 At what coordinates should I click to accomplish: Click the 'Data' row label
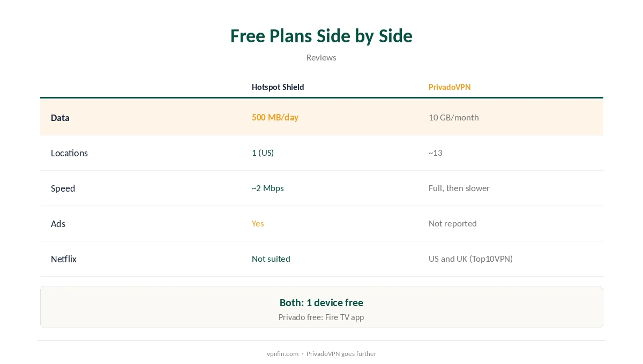tap(60, 118)
